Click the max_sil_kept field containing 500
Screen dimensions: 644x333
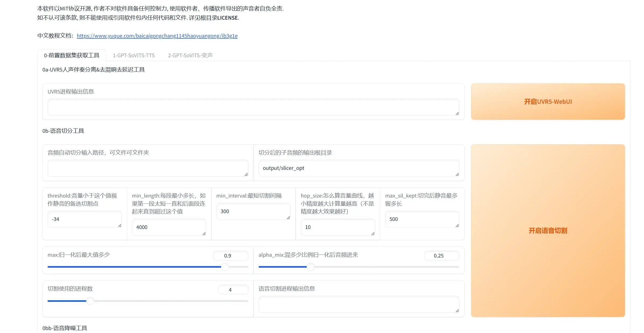pyautogui.click(x=422, y=219)
